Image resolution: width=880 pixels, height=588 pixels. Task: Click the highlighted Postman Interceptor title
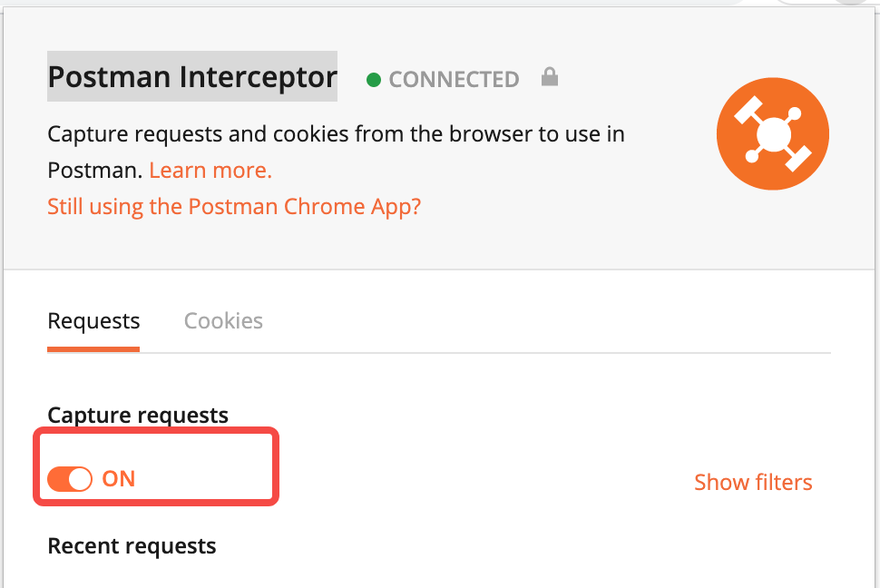point(192,77)
